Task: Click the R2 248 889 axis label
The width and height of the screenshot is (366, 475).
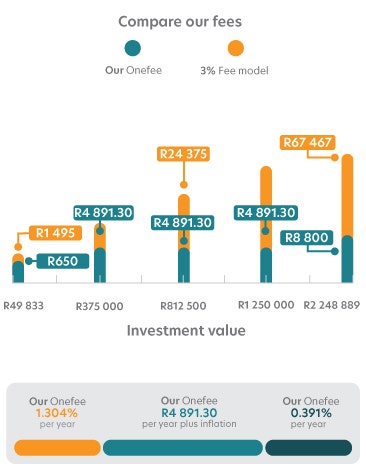Action: (x=332, y=305)
